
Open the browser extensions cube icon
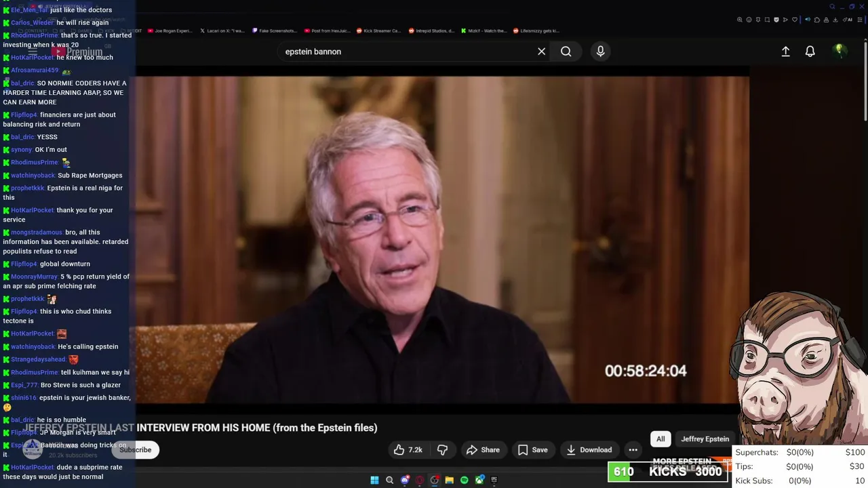point(817,20)
